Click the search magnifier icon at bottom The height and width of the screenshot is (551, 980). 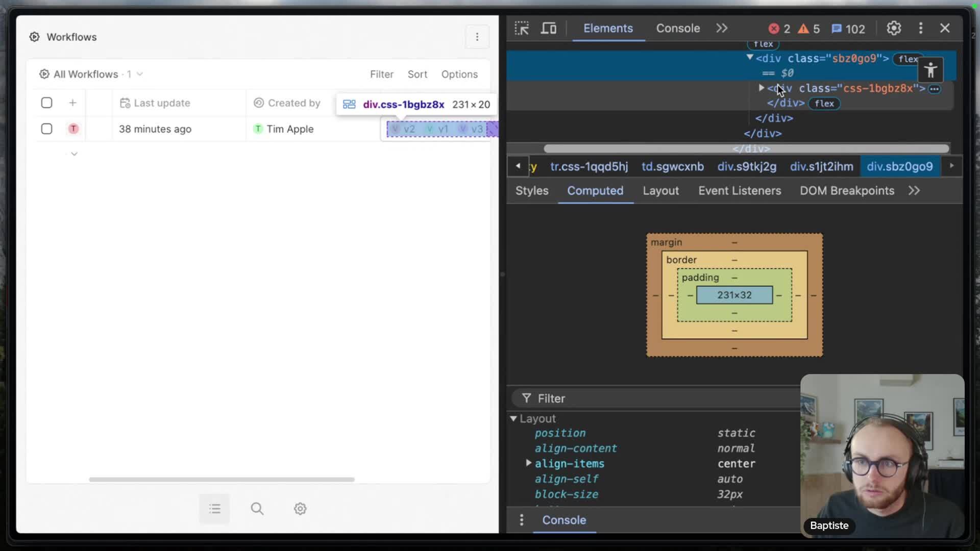[x=257, y=509]
